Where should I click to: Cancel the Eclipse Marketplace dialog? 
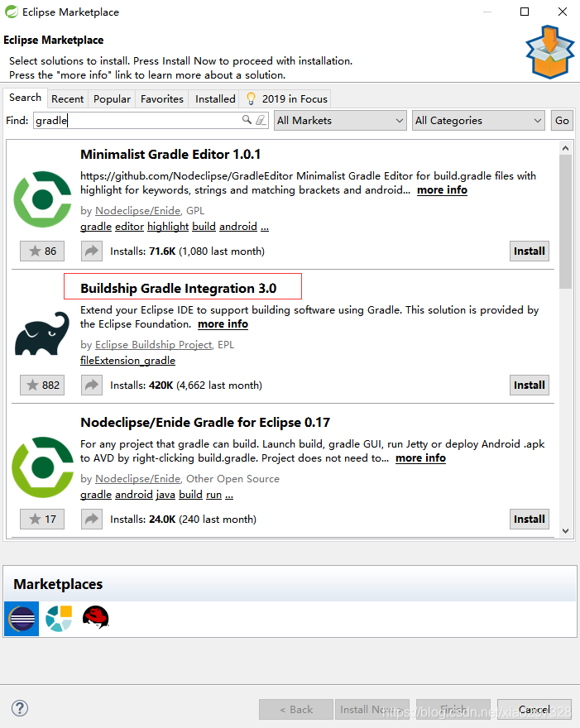pos(534,710)
